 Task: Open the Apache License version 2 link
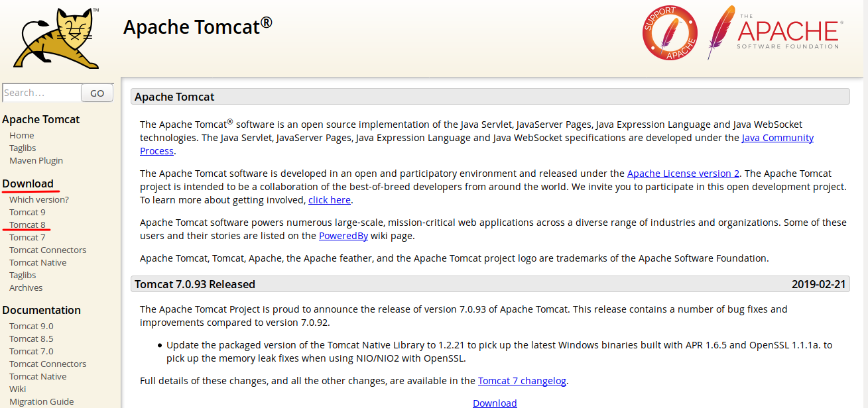683,173
